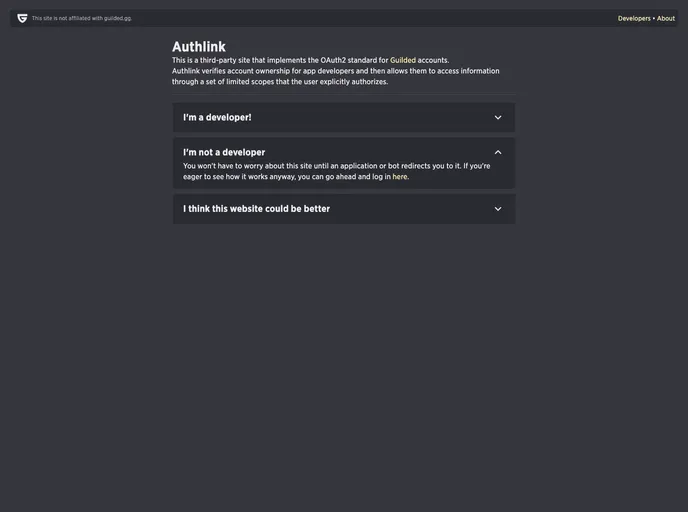The image size is (688, 512).
Task: Click the "here" log in link
Action: pyautogui.click(x=400, y=177)
